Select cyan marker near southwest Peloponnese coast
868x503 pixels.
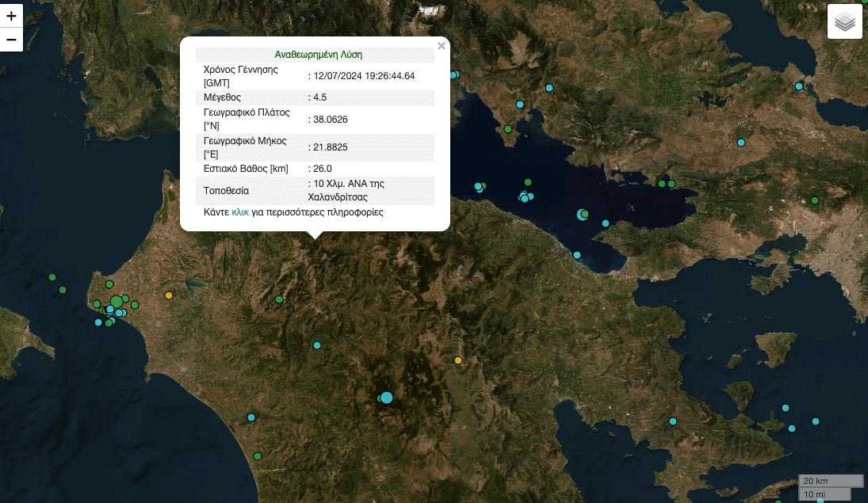coord(251,417)
